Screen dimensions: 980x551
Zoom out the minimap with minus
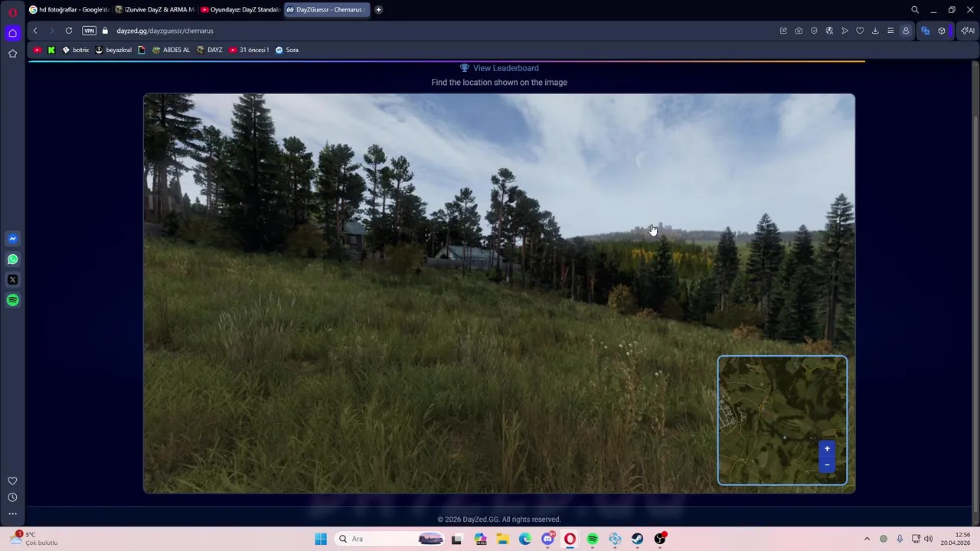827,465
